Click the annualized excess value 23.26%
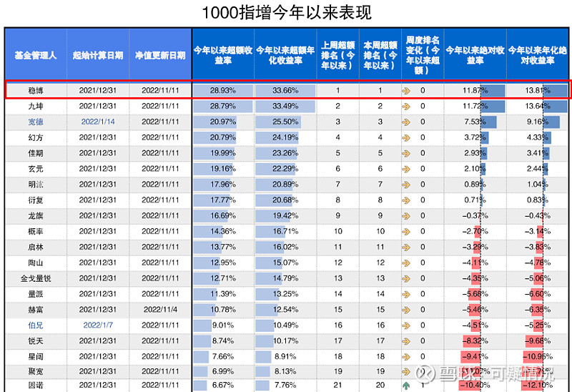This screenshot has height=392, width=572. tap(285, 153)
